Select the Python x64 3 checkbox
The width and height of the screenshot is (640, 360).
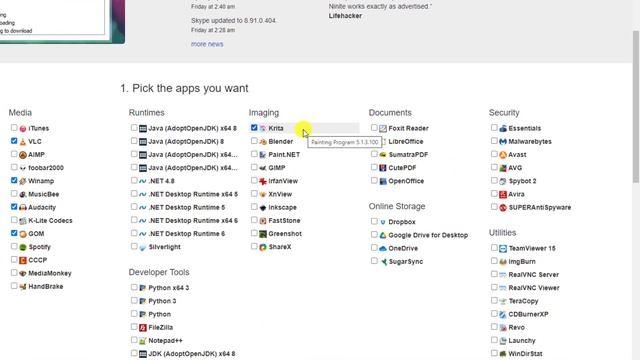[134, 287]
